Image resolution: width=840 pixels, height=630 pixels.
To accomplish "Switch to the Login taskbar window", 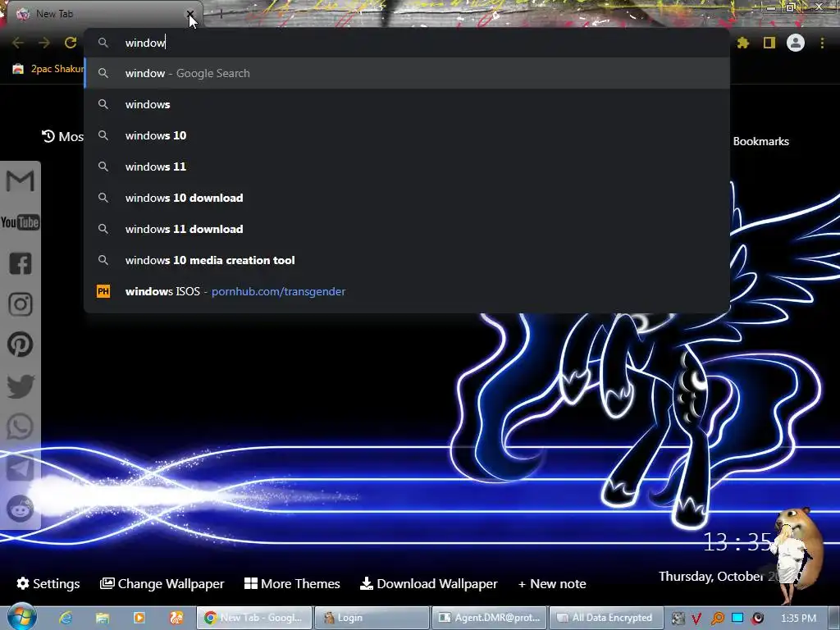I will (372, 618).
